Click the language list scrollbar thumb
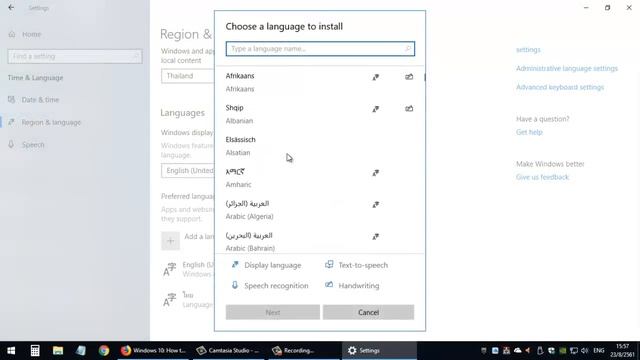 click(x=424, y=77)
